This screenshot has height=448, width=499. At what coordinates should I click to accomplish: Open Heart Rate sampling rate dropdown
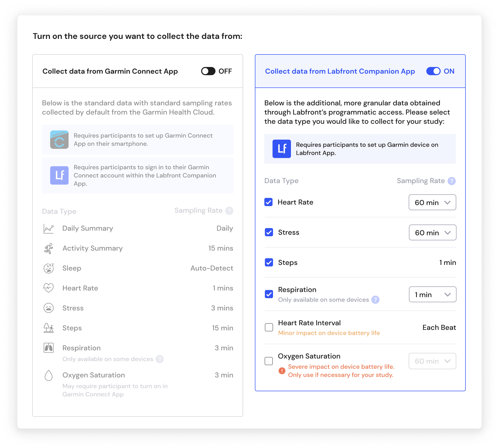click(432, 203)
